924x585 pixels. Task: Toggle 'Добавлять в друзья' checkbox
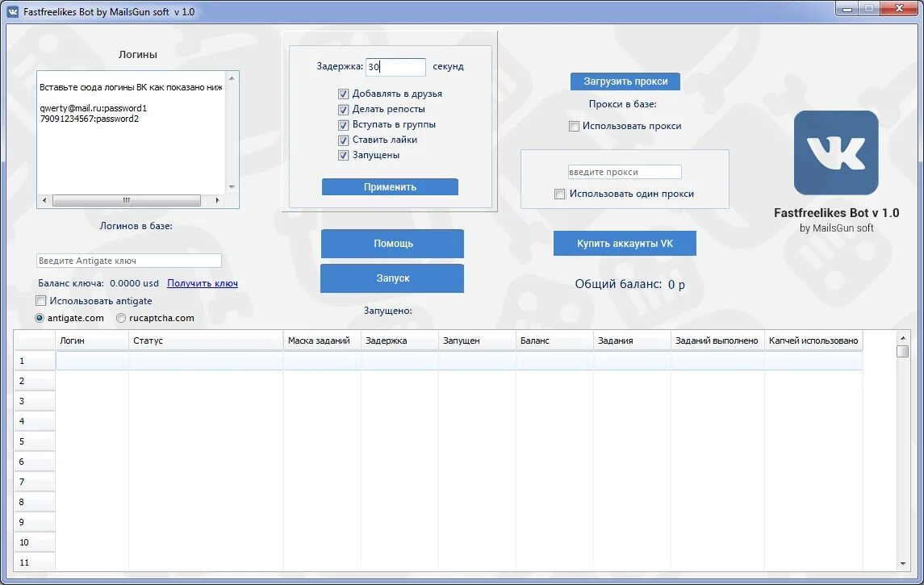[x=344, y=94]
